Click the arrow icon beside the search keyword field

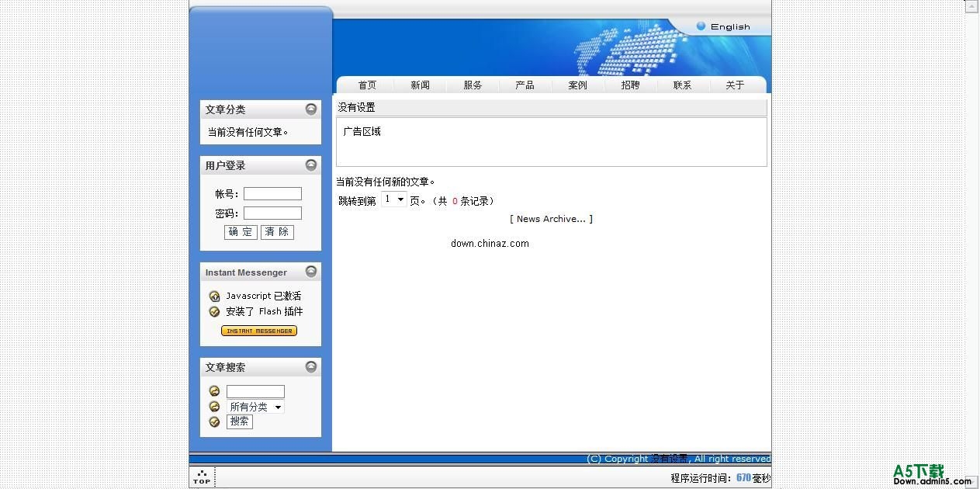click(214, 390)
